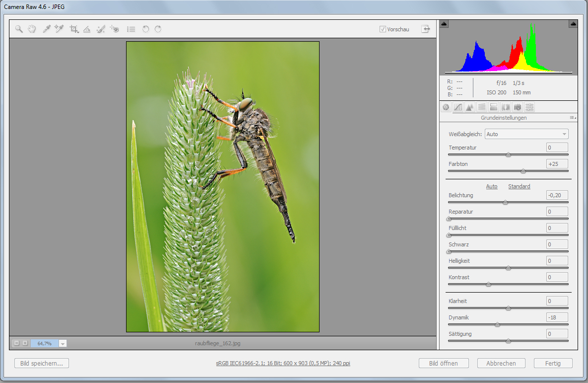
Task: Select the Straighten tool
Action: click(87, 29)
